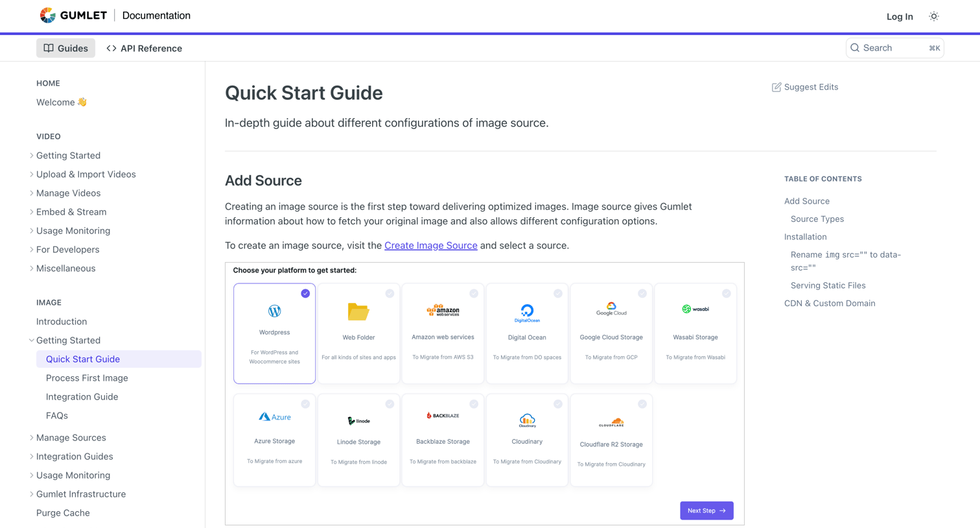The width and height of the screenshot is (980, 528).
Task: Expand Upload & Import Videos chevron
Action: tap(31, 174)
